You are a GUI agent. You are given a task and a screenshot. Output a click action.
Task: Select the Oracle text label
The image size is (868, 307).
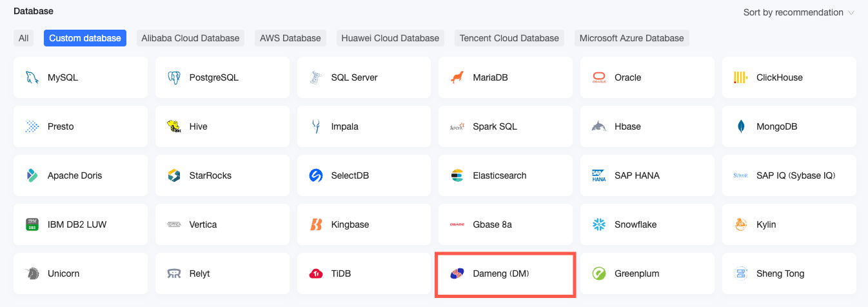(628, 77)
